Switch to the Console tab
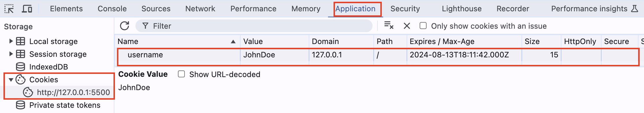 [x=112, y=9]
